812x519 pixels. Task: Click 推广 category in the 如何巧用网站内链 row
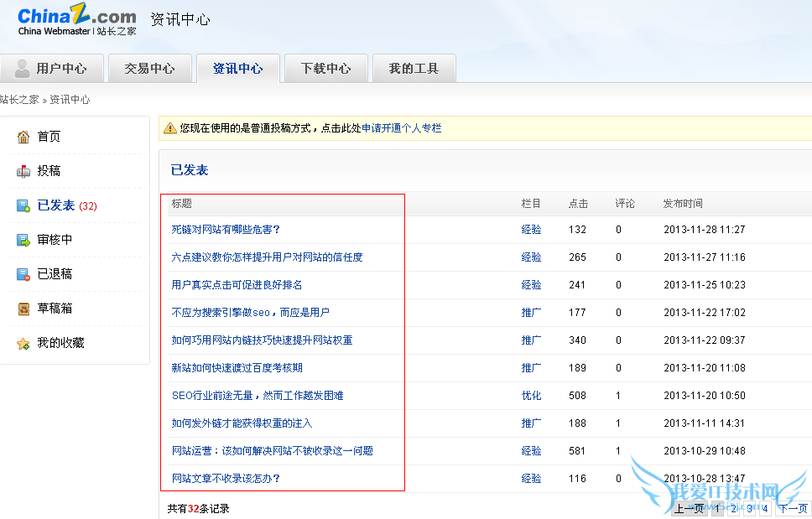pyautogui.click(x=531, y=340)
